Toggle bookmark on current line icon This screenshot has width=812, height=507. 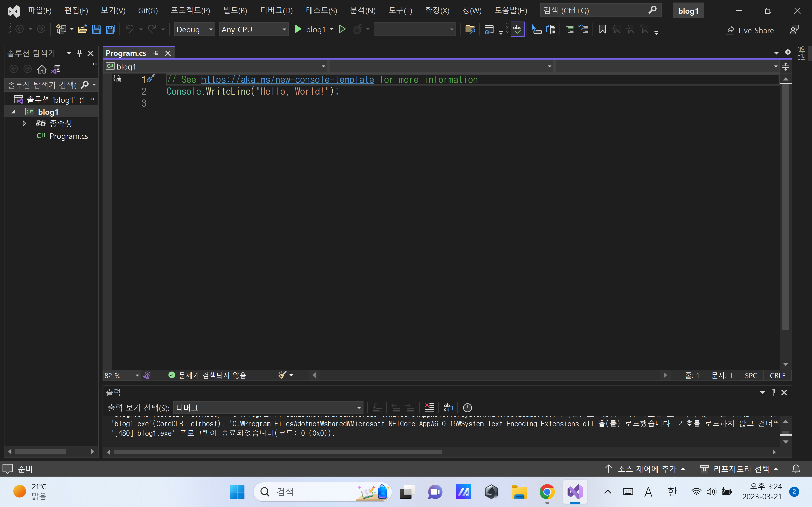click(602, 30)
